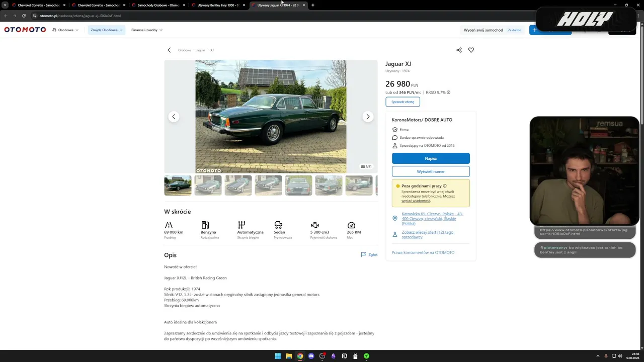Screen dimensions: 644x362
Task: Click Wyświetl numer button
Action: (x=431, y=171)
